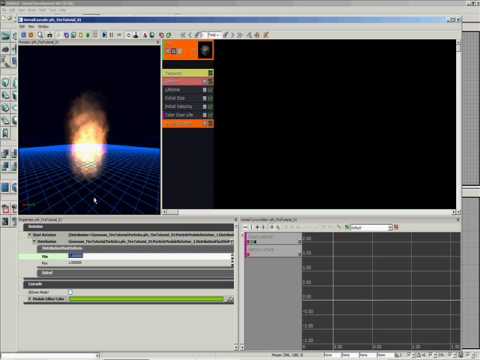This screenshot has height=360, width=480.
Task: Click Add LOD icon after the LOD field
Action: [x=226, y=35]
